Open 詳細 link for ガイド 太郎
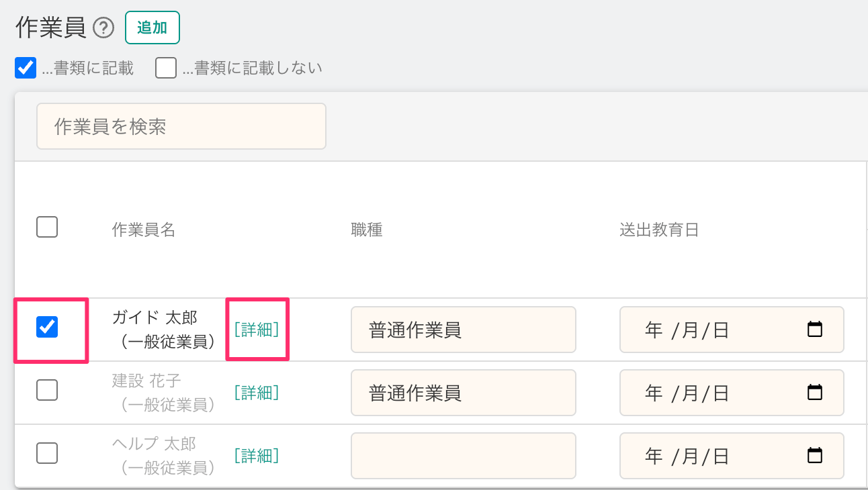 tap(257, 330)
